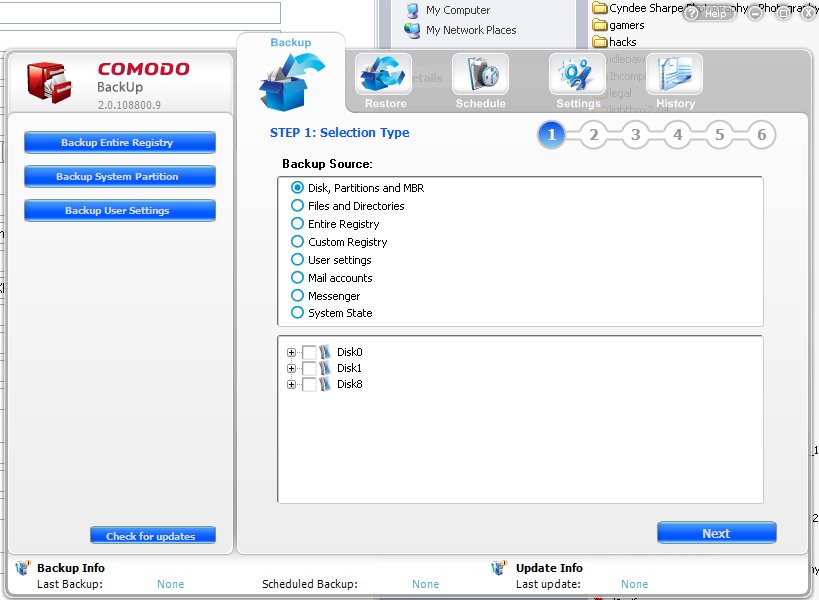Expand the Disk8 tree item
Screen dimensions: 819x600
[290, 384]
